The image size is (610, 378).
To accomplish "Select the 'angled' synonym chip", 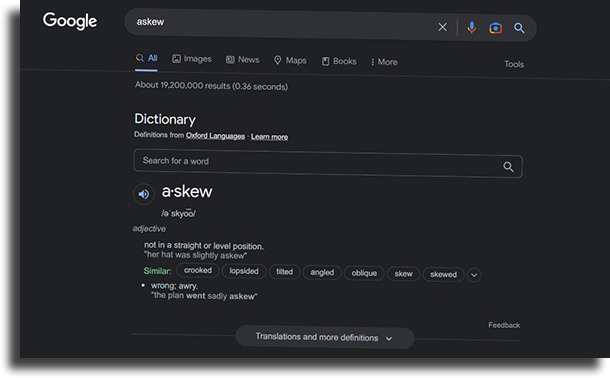I will point(322,272).
